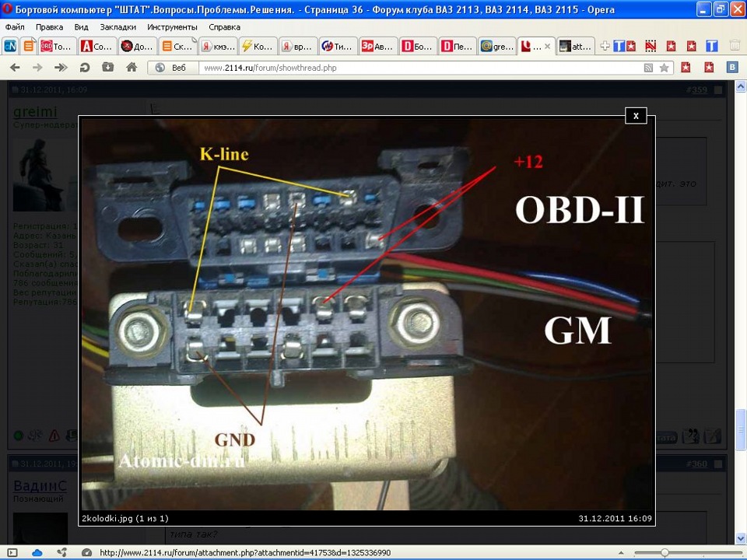Open the Правка menu

click(x=49, y=27)
